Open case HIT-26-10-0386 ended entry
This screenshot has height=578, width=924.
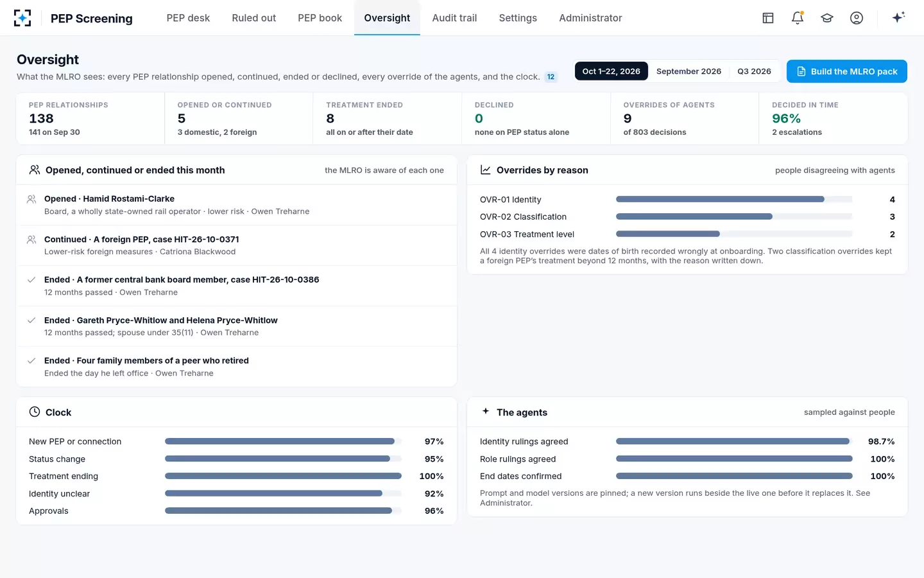click(237, 286)
